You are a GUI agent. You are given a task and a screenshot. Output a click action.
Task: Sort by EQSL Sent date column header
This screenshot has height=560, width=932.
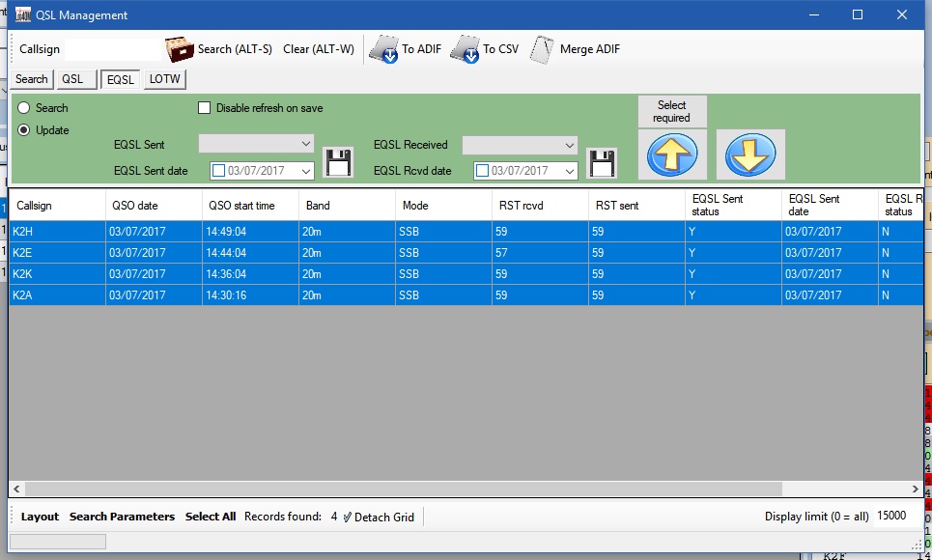[x=830, y=205]
